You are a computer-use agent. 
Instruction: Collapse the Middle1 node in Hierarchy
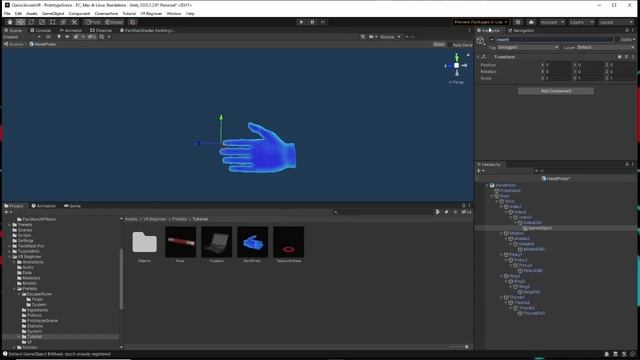pos(501,233)
